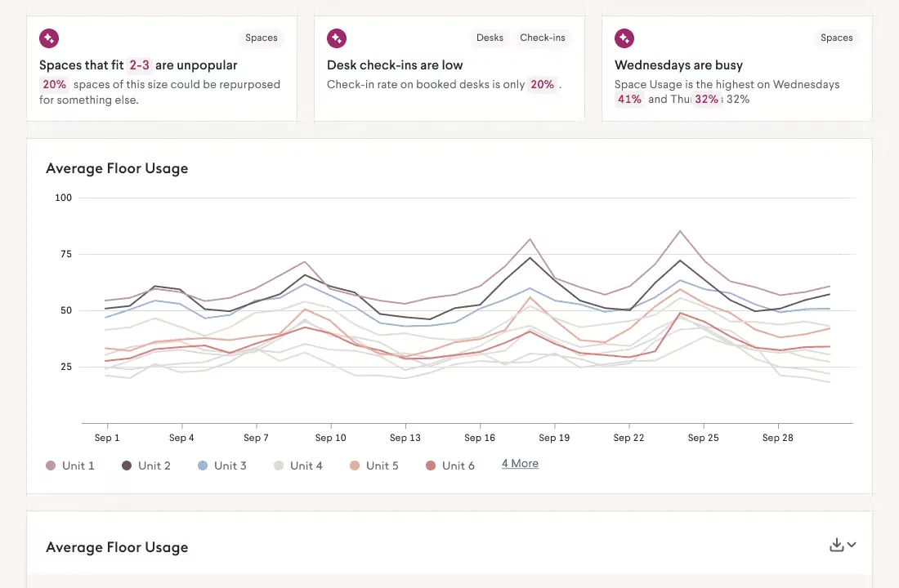Toggle the Unit 2 series in the legend
Screen dimensions: 899x588
pyautogui.click(x=146, y=466)
